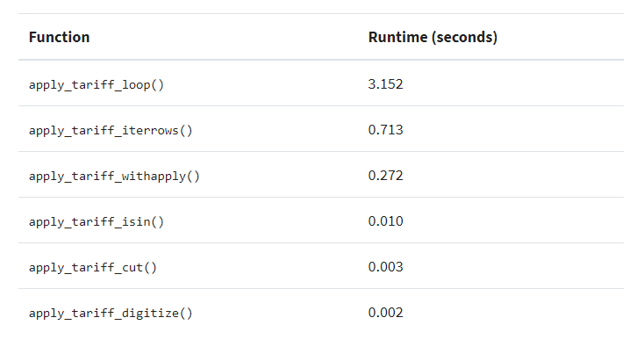Click the 0.002 runtime value

pos(385,313)
